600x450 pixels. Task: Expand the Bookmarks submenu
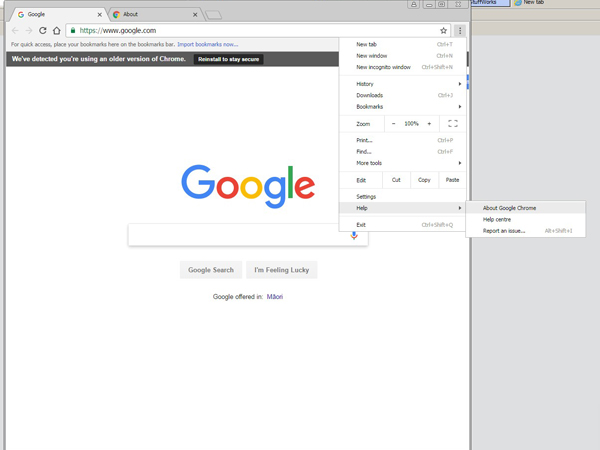tap(402, 107)
